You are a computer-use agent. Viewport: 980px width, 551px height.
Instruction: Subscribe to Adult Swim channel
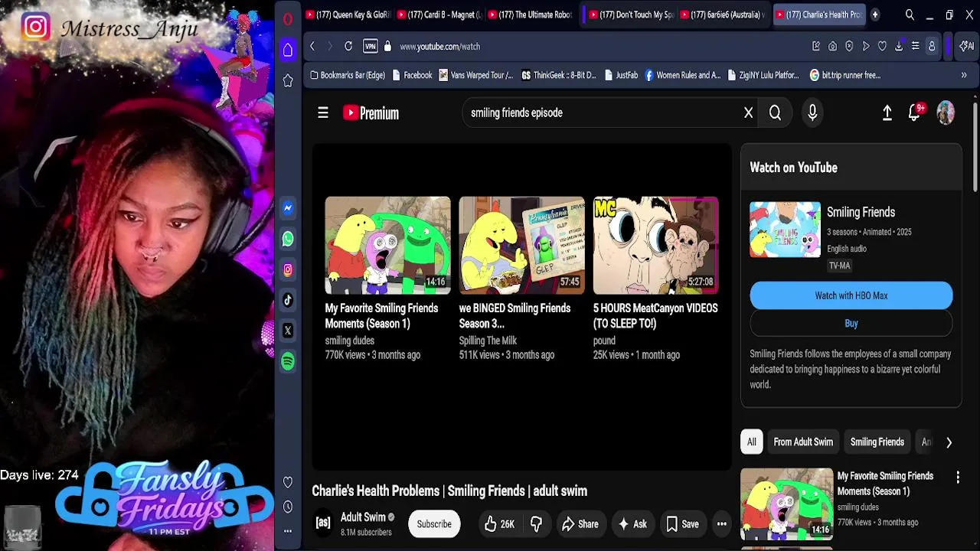434,524
